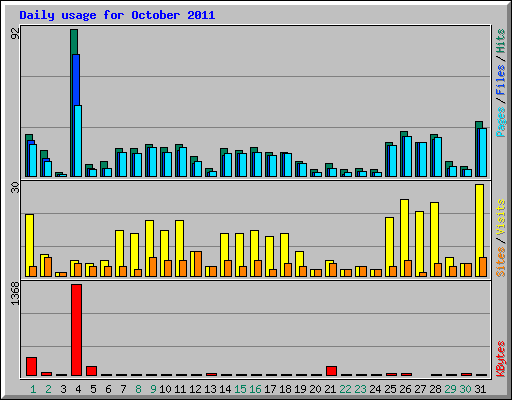Click the yellow 'Visits' legend label
Viewport: 512px width, 400px height.
tap(500, 217)
